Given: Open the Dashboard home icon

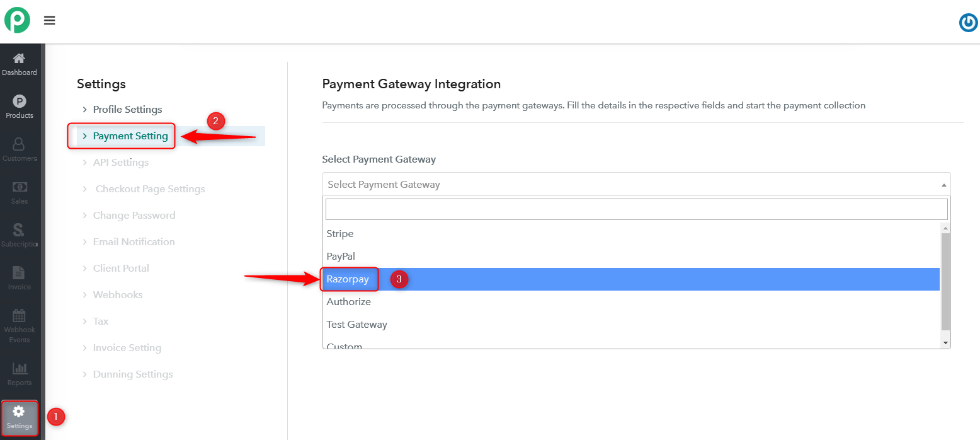Looking at the screenshot, I should tap(20, 58).
